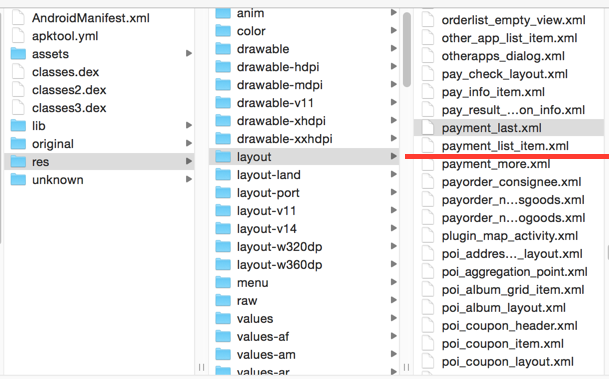Select the anim folder name
Image resolution: width=609 pixels, height=379 pixels.
251,13
